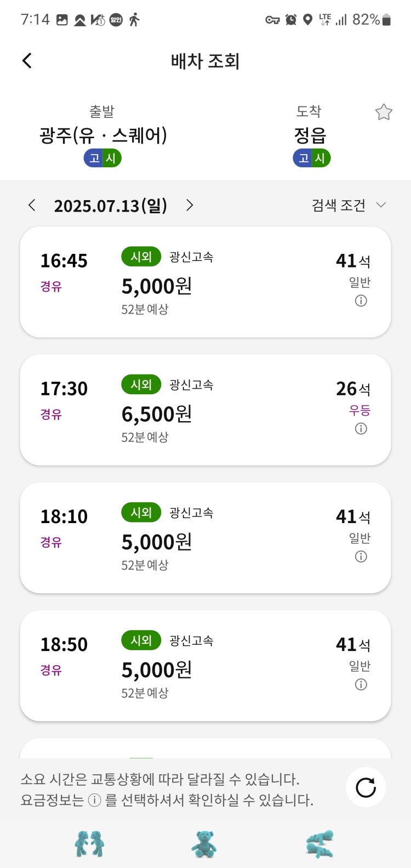
Task: Open fare info icon for 17:30 우등 bus
Action: [x=361, y=429]
